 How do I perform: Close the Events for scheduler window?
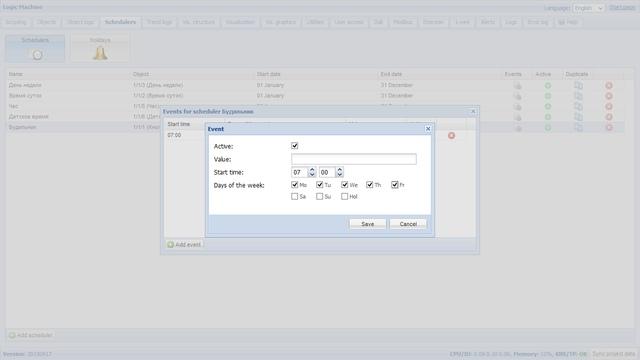click(x=473, y=111)
